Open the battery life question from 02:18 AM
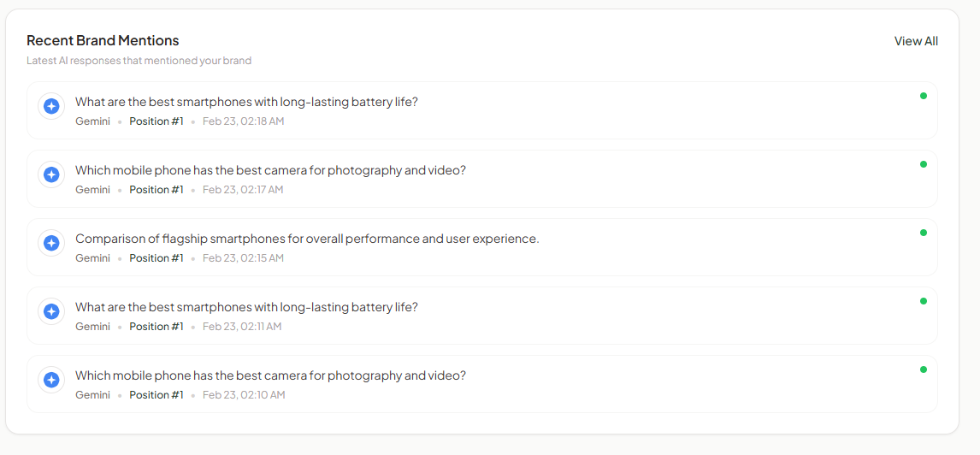The height and width of the screenshot is (455, 980). [246, 102]
